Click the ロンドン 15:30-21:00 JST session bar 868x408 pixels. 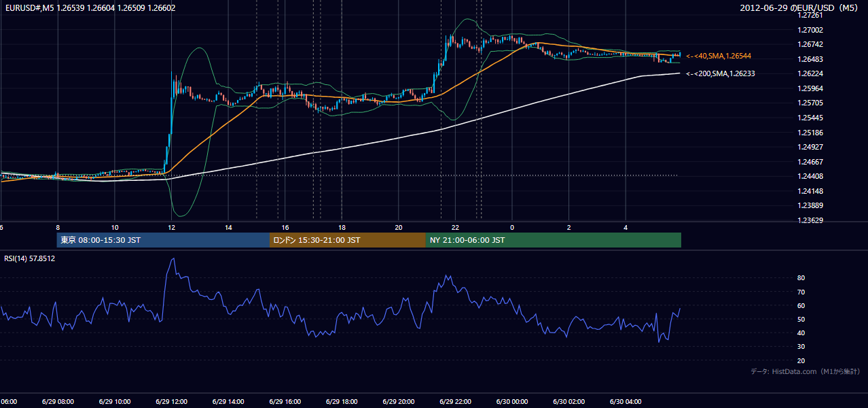point(348,240)
